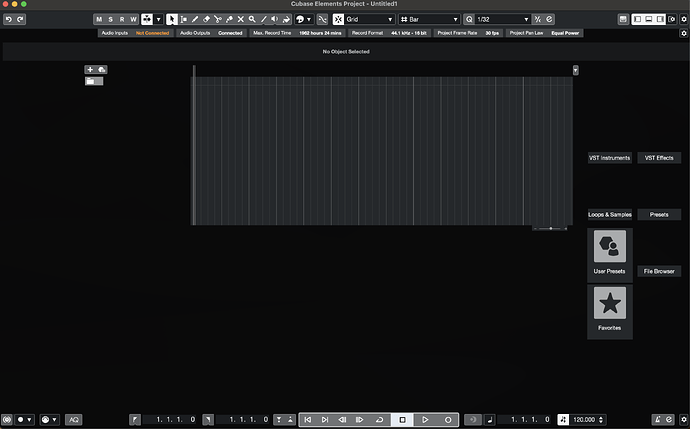690x429 pixels.
Task: Click Project Frame Rate 30 fps status
Action: click(468, 33)
